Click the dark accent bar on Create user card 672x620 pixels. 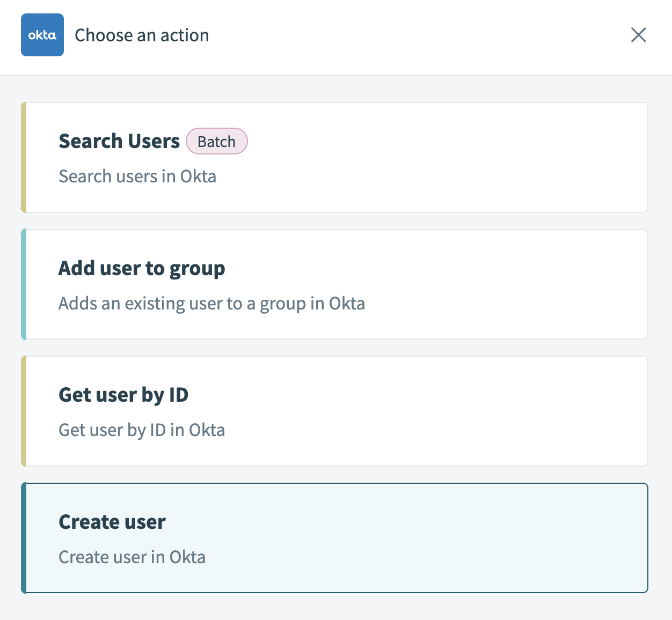click(x=24, y=537)
